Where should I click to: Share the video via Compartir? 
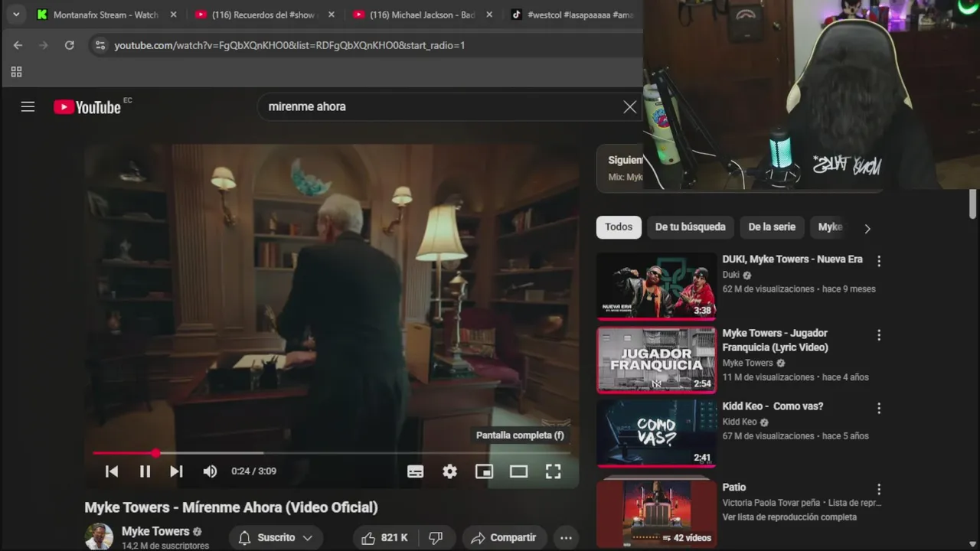coord(504,538)
